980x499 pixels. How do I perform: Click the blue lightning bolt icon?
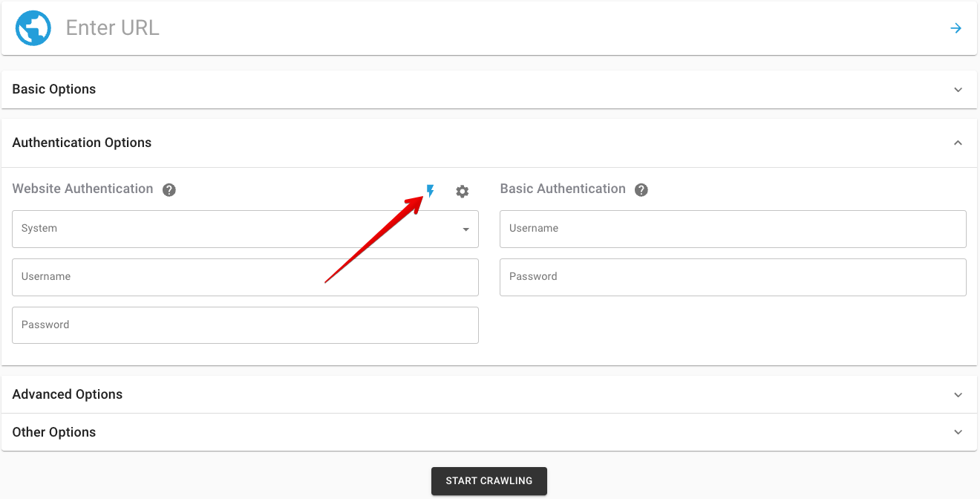(x=430, y=192)
